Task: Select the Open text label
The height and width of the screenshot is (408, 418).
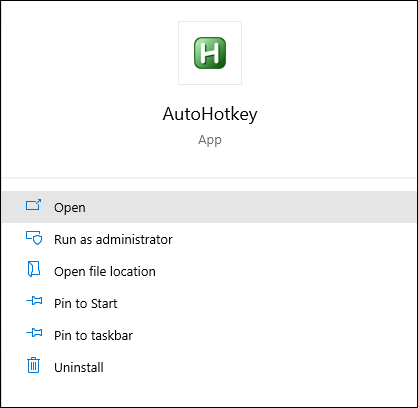Action: click(70, 208)
